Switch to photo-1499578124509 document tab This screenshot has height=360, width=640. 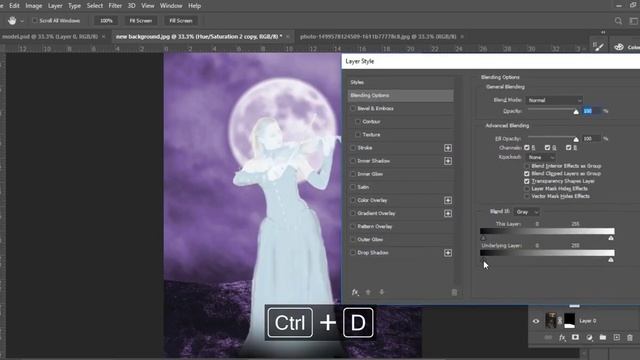coord(378,36)
